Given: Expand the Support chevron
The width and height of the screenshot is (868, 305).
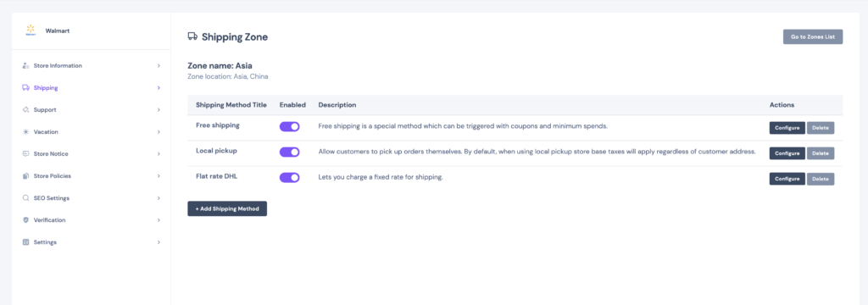Looking at the screenshot, I should point(159,110).
